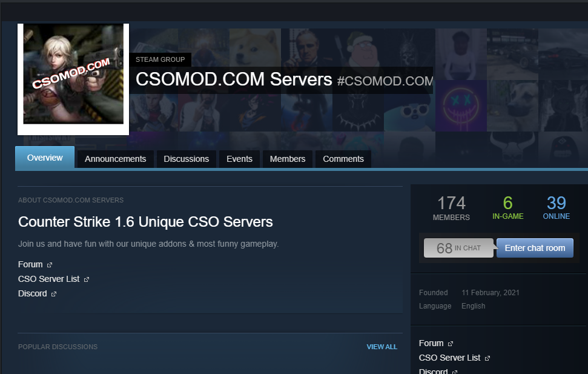Show the Comments tab

pos(343,159)
